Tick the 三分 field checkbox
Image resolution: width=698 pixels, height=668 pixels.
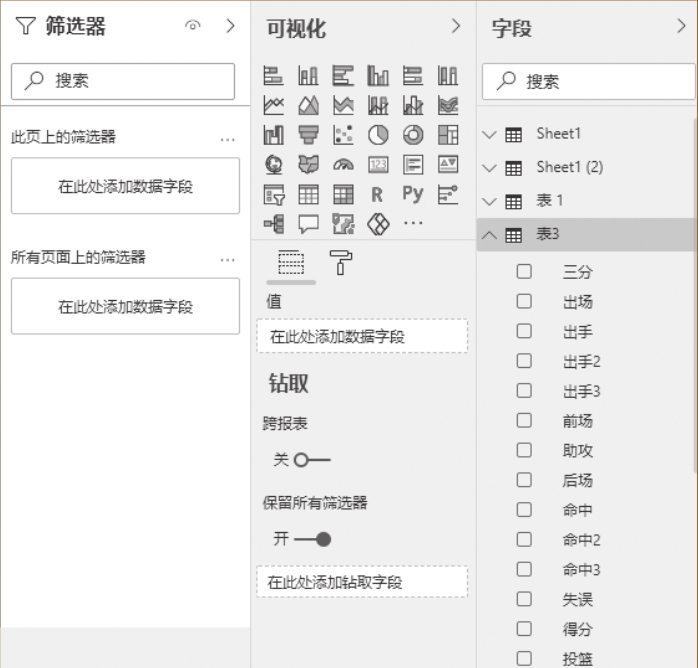click(x=524, y=271)
